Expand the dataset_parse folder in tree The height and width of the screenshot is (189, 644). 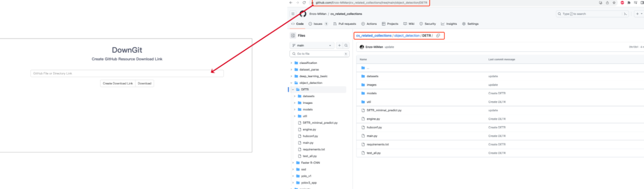click(292, 70)
